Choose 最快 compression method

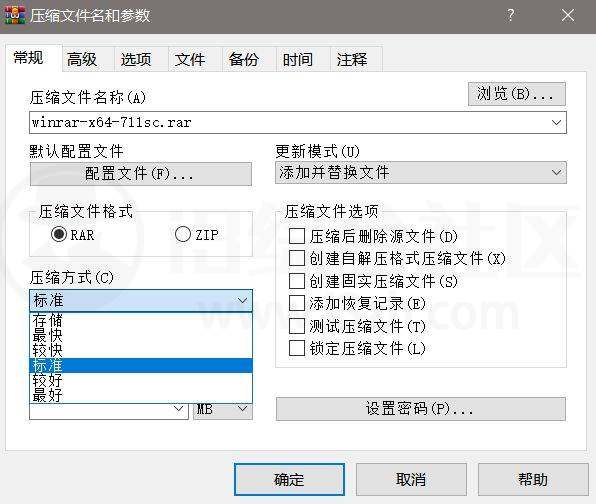click(x=141, y=335)
